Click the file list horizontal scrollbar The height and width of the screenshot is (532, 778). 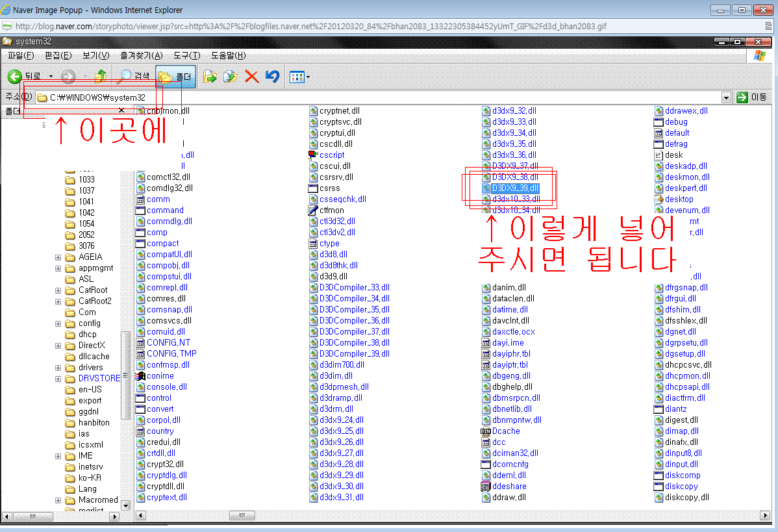click(x=390, y=516)
